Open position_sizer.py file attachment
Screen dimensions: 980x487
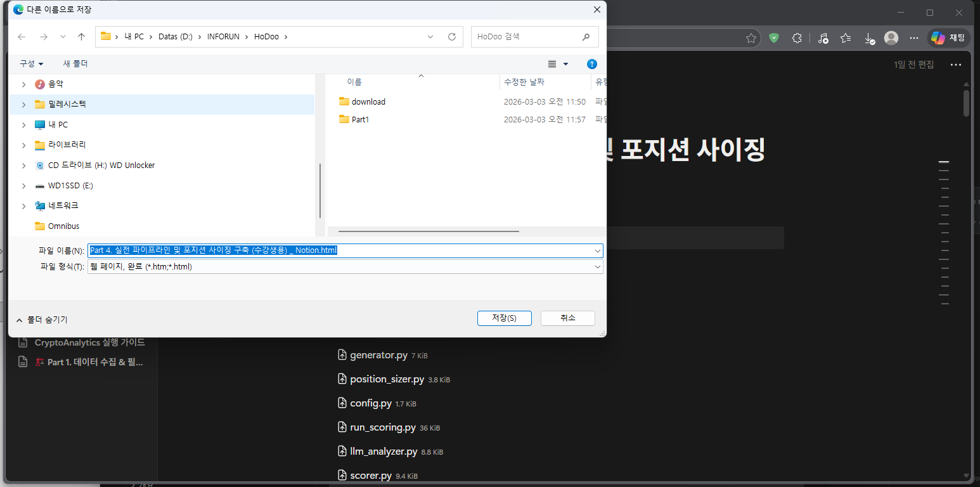(x=394, y=379)
